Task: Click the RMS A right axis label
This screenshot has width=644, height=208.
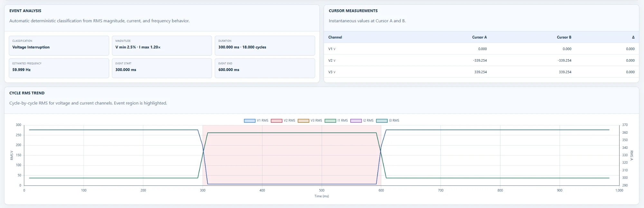Action: point(631,155)
